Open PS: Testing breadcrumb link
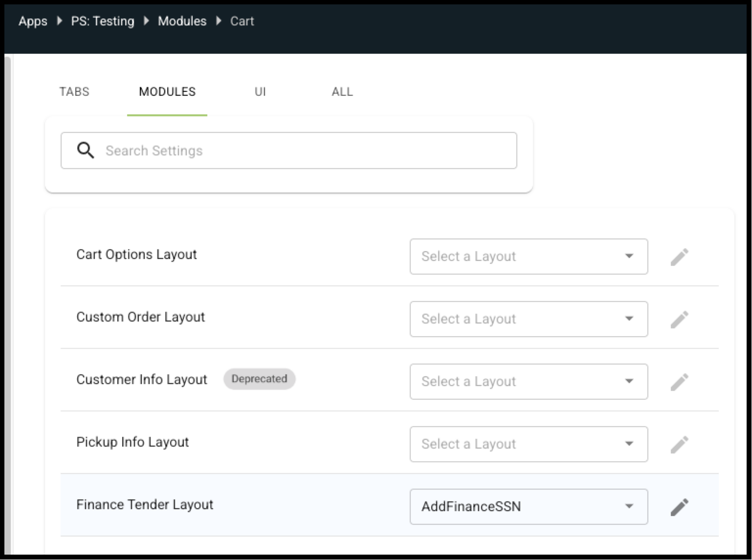Screen dimensions: 752x560 click(103, 21)
